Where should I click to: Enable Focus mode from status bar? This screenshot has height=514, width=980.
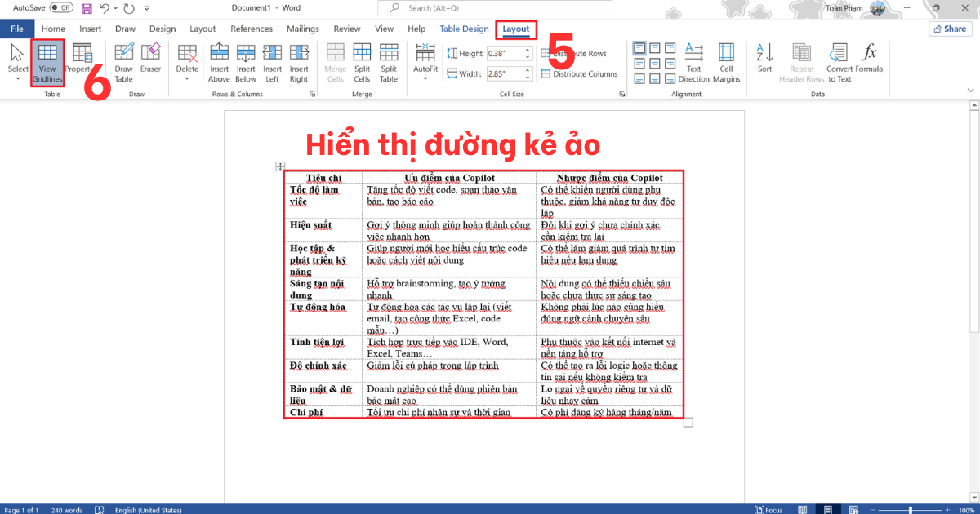point(767,510)
